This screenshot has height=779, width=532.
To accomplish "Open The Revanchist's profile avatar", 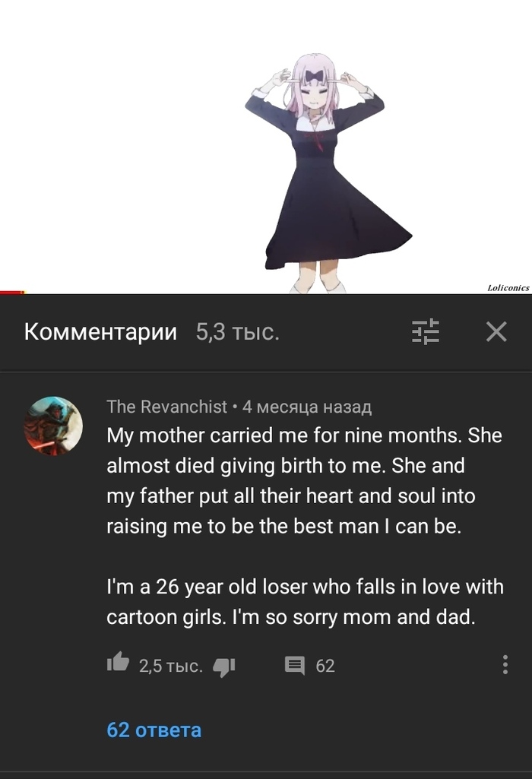I will click(x=53, y=426).
